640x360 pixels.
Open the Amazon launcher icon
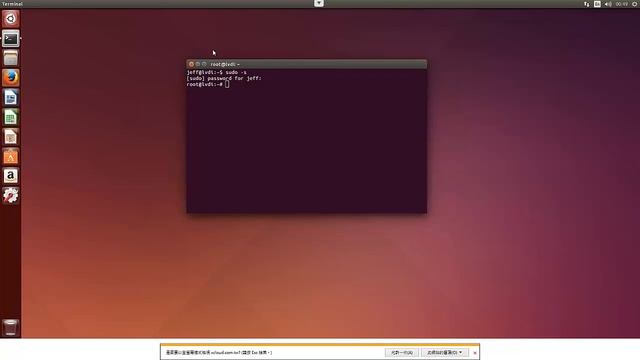11,176
